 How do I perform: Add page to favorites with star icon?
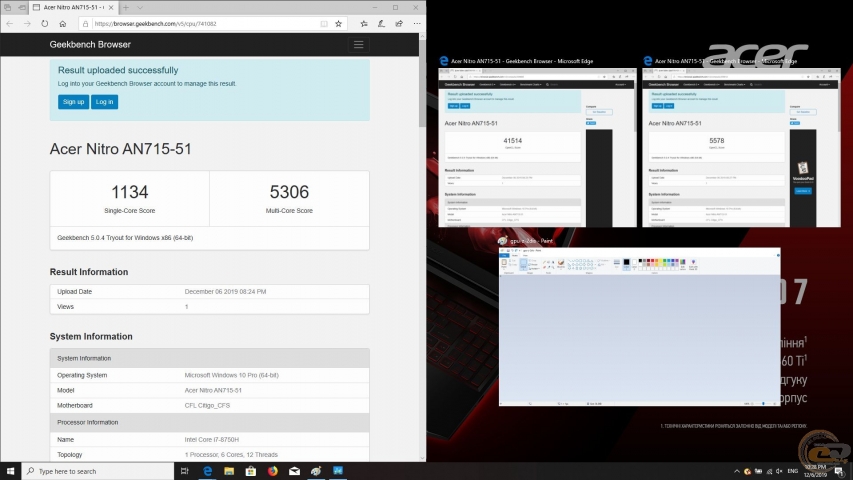click(x=338, y=24)
